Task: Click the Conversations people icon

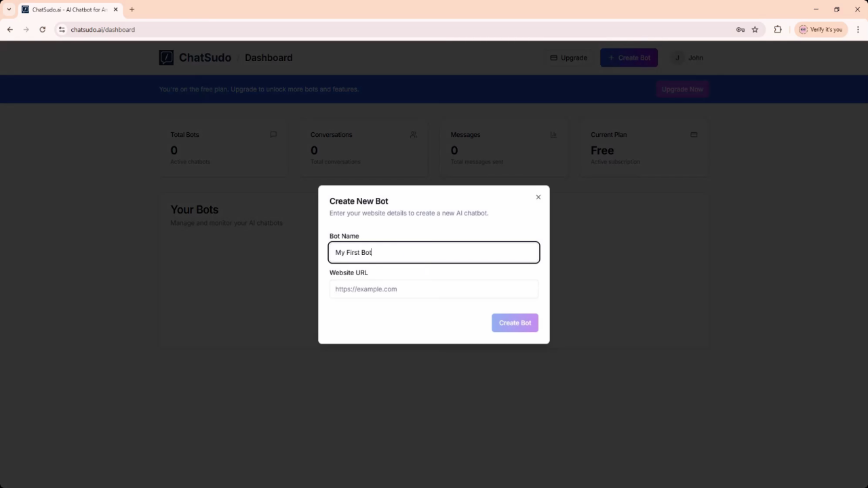Action: (x=414, y=134)
